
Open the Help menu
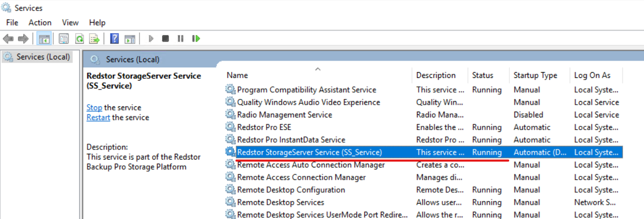click(x=97, y=23)
